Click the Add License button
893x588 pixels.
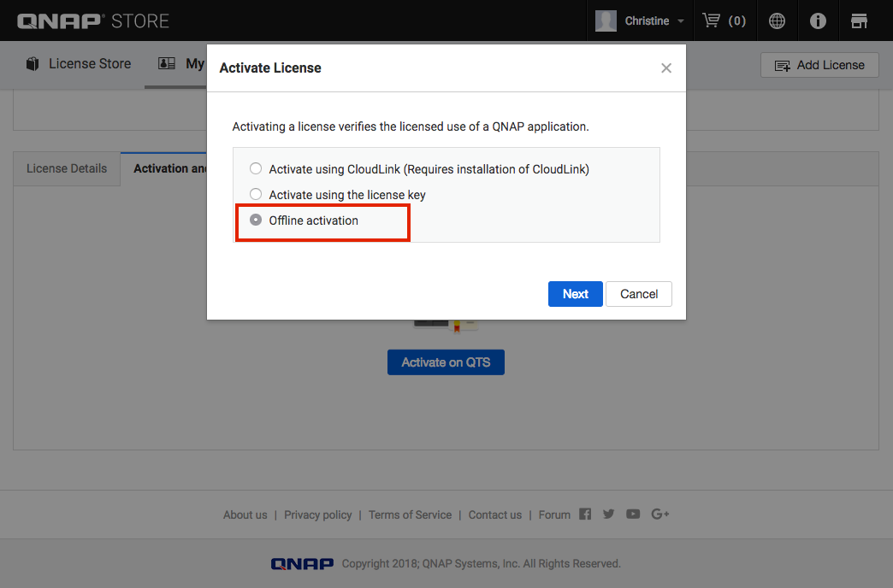click(x=819, y=65)
